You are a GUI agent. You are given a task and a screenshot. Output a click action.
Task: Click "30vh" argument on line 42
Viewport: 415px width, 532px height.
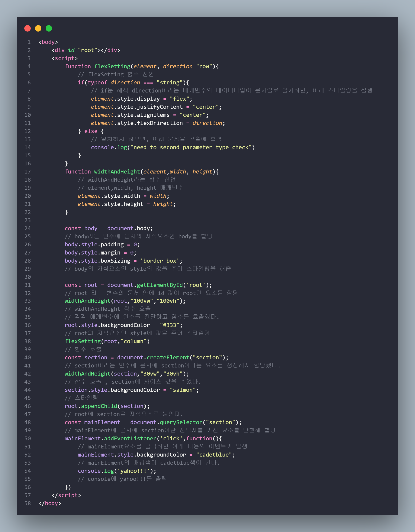click(x=173, y=374)
